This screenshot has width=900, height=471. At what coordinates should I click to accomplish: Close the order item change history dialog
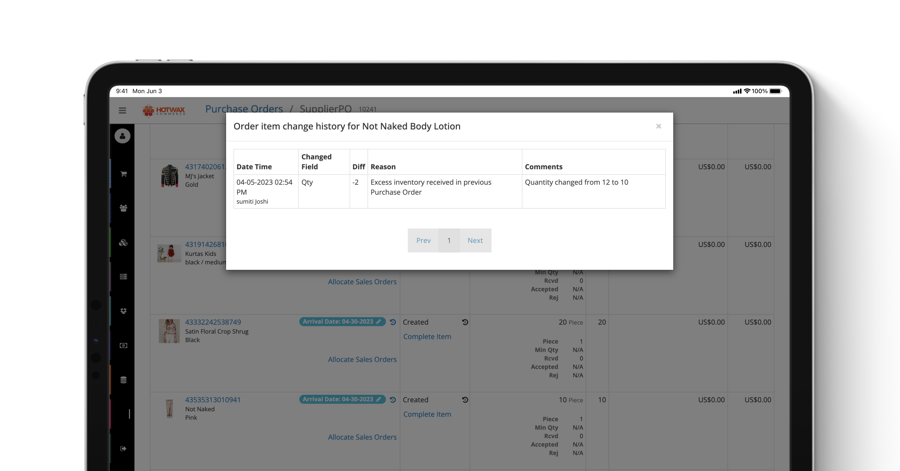658,126
